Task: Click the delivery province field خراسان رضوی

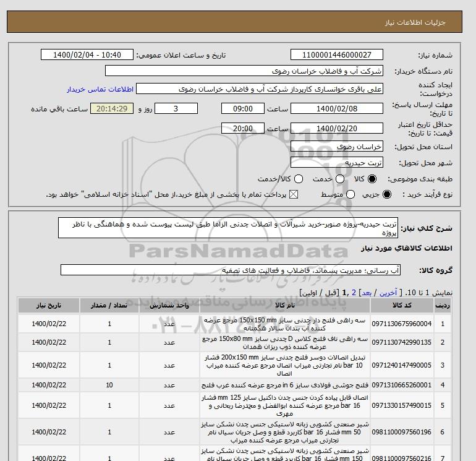Action: coord(337,147)
